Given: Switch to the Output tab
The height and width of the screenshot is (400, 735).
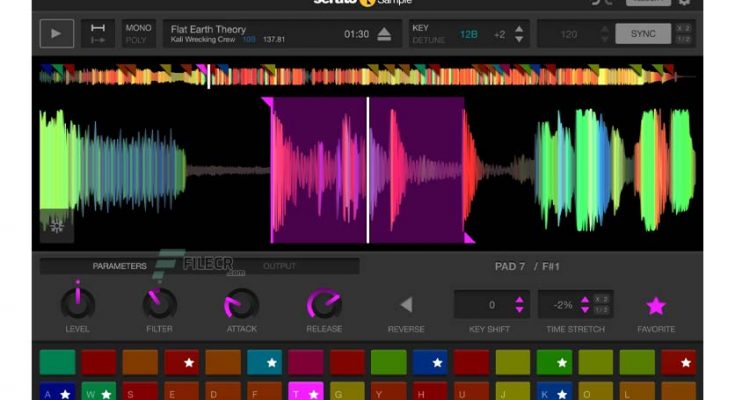Looking at the screenshot, I should 279,266.
